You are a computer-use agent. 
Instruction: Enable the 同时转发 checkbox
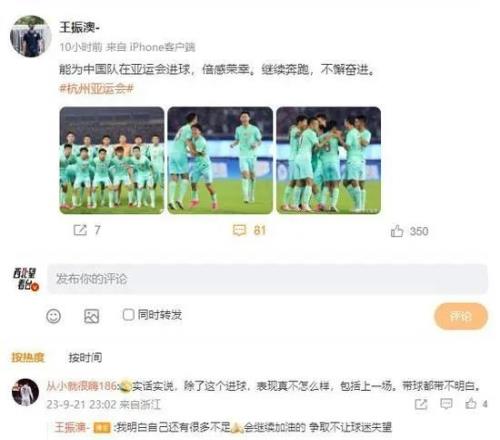[128, 315]
